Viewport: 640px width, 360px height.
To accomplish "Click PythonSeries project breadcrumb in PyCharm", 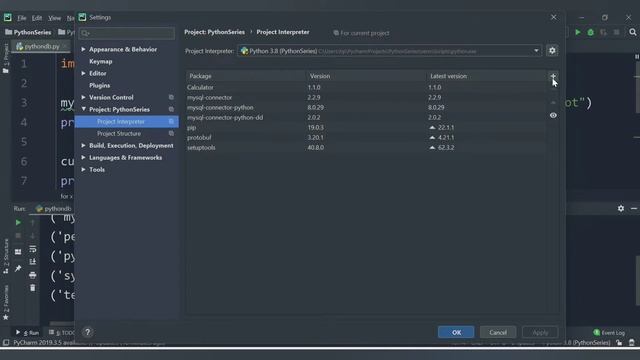I will coord(28,32).
